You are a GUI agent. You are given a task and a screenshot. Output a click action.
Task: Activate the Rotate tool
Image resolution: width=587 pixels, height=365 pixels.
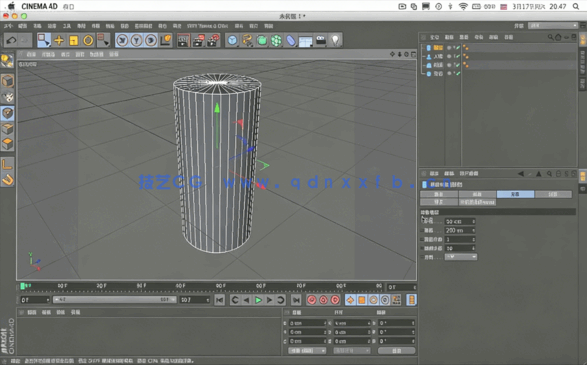(x=88, y=40)
